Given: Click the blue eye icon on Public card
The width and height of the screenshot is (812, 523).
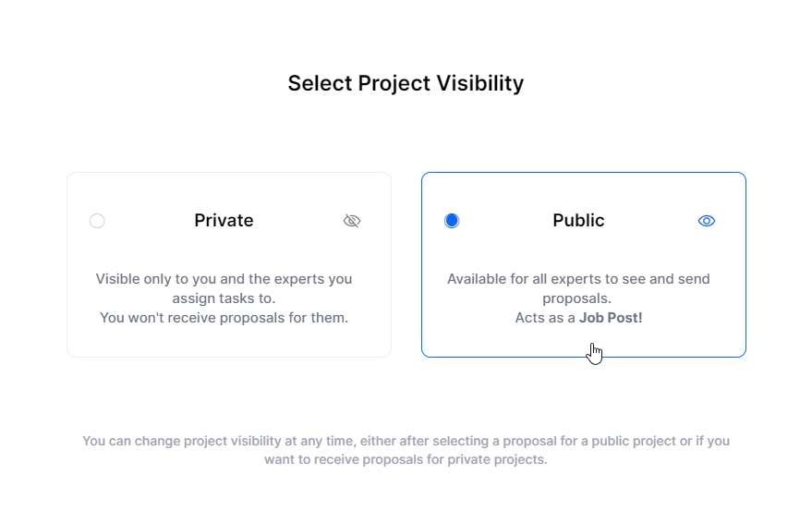Looking at the screenshot, I should tap(707, 221).
